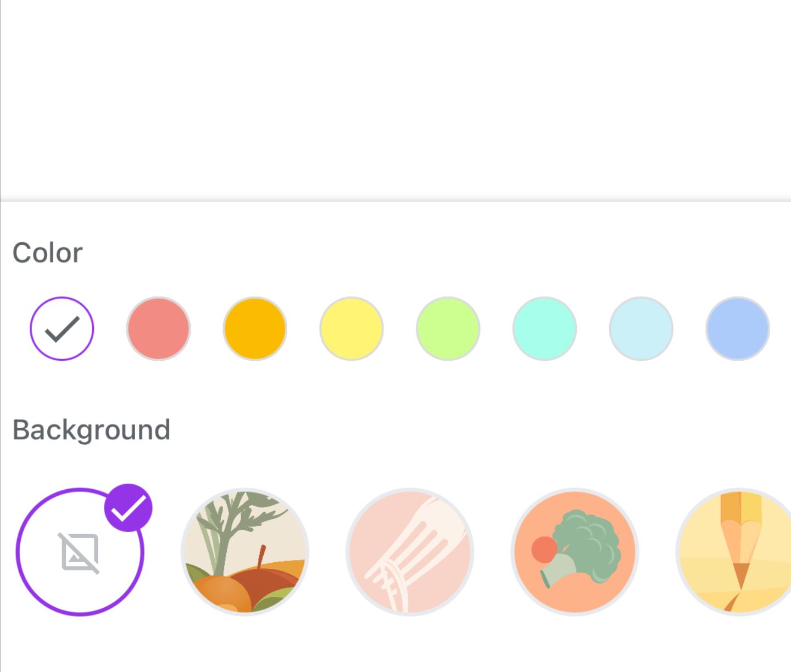
Task: Click the crossed-out image no-background icon
Action: coord(80,552)
